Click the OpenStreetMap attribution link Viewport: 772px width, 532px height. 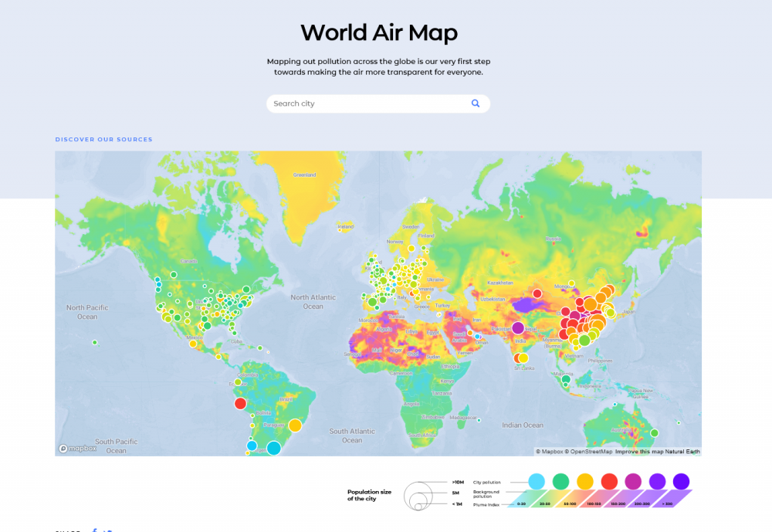(x=592, y=452)
